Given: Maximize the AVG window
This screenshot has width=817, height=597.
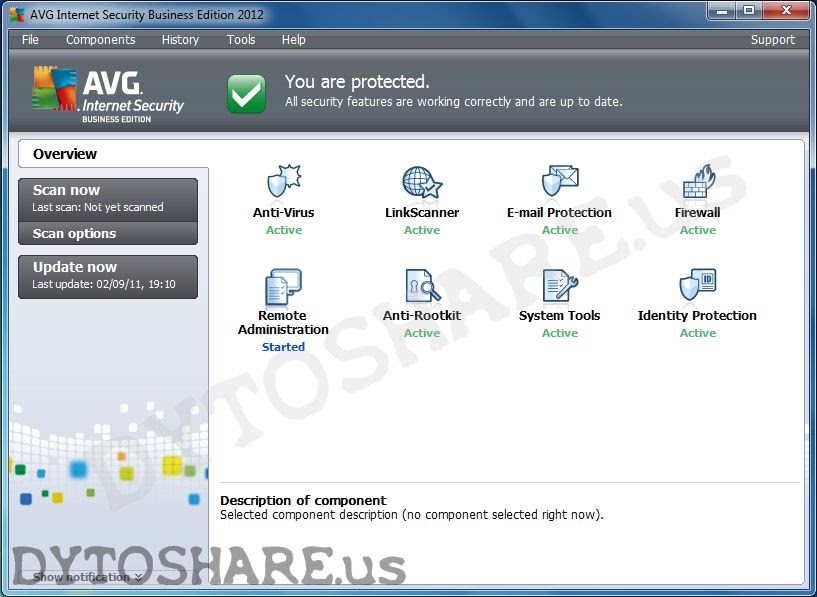Looking at the screenshot, I should 749,10.
